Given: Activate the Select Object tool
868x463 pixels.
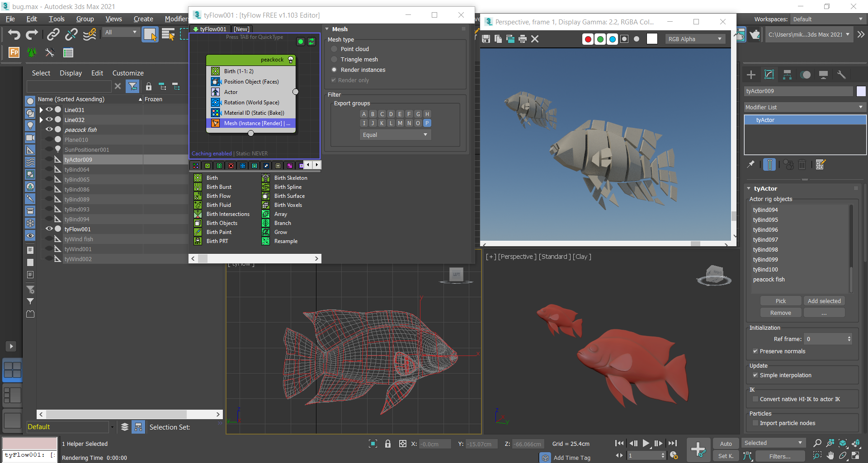Looking at the screenshot, I should pos(150,35).
